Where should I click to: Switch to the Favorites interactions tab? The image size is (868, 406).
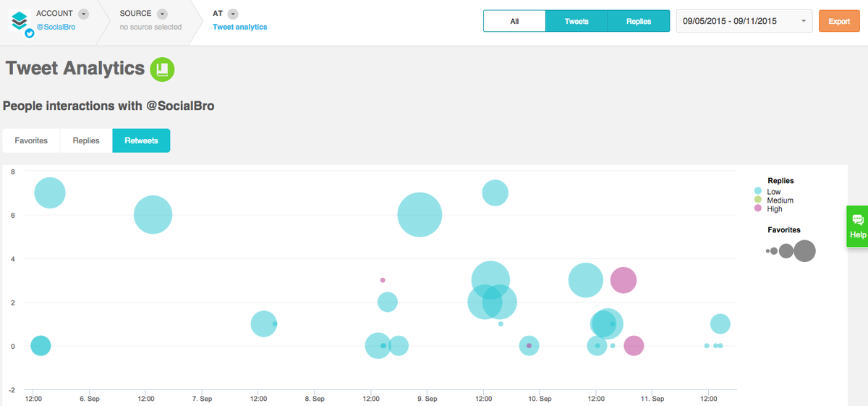[x=31, y=140]
